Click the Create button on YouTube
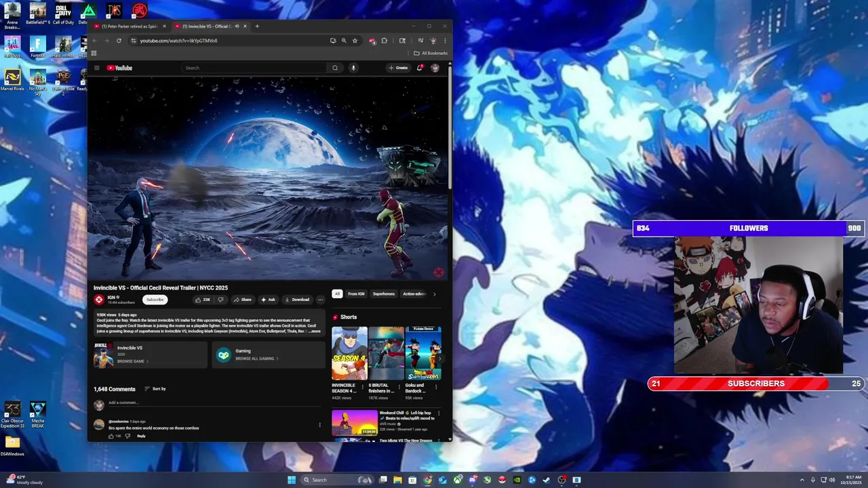This screenshot has height=488, width=868. click(399, 68)
